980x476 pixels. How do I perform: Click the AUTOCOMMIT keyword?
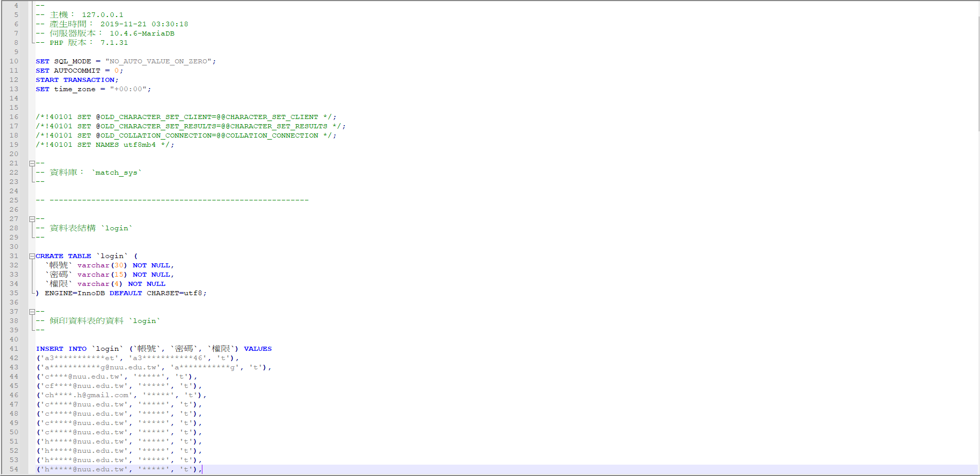click(77, 71)
